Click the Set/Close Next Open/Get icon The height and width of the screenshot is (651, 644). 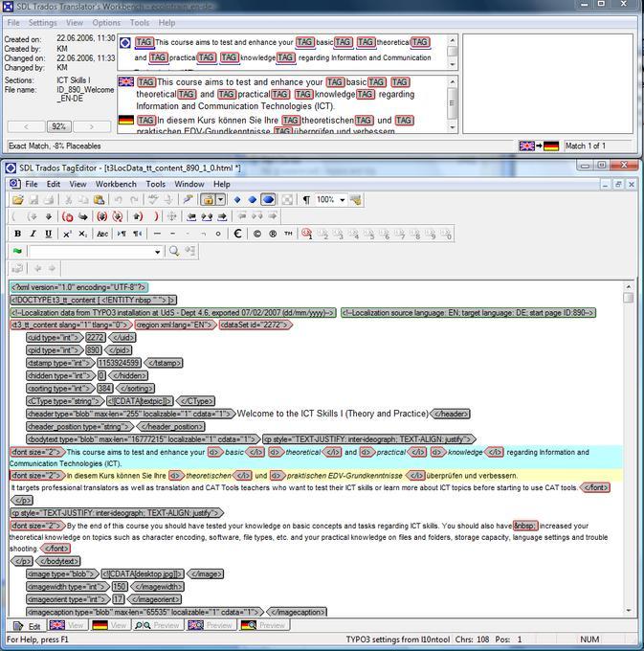(102, 216)
